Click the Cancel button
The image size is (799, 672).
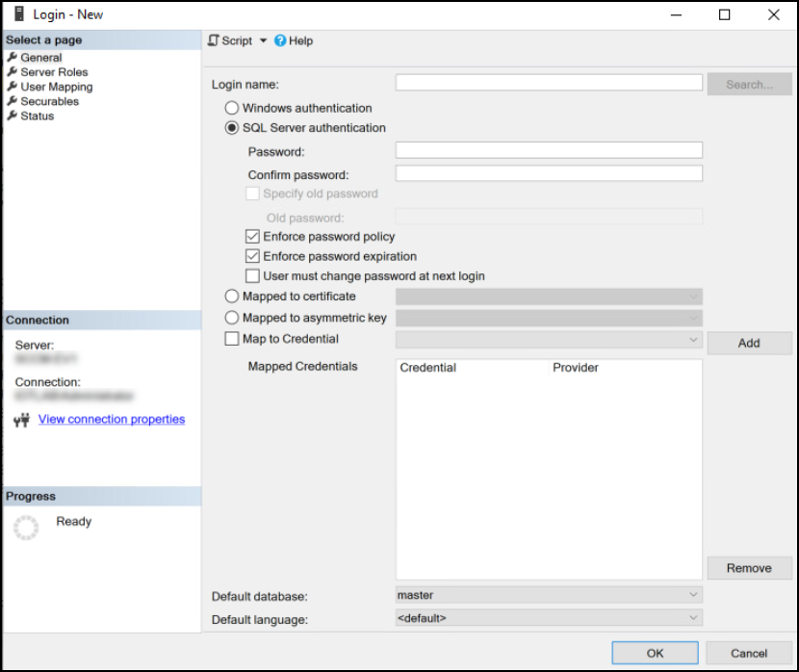coord(749,653)
